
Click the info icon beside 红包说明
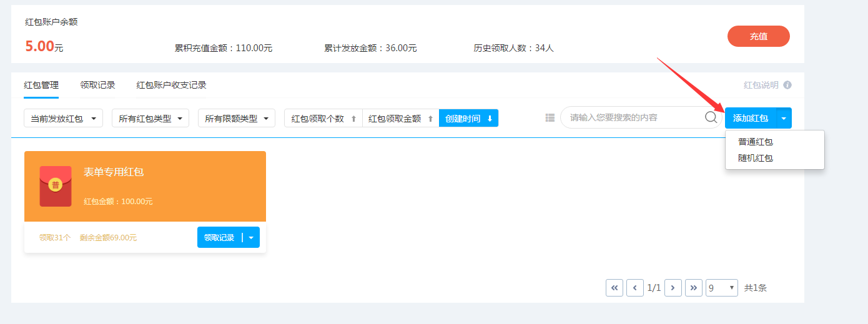pos(787,85)
